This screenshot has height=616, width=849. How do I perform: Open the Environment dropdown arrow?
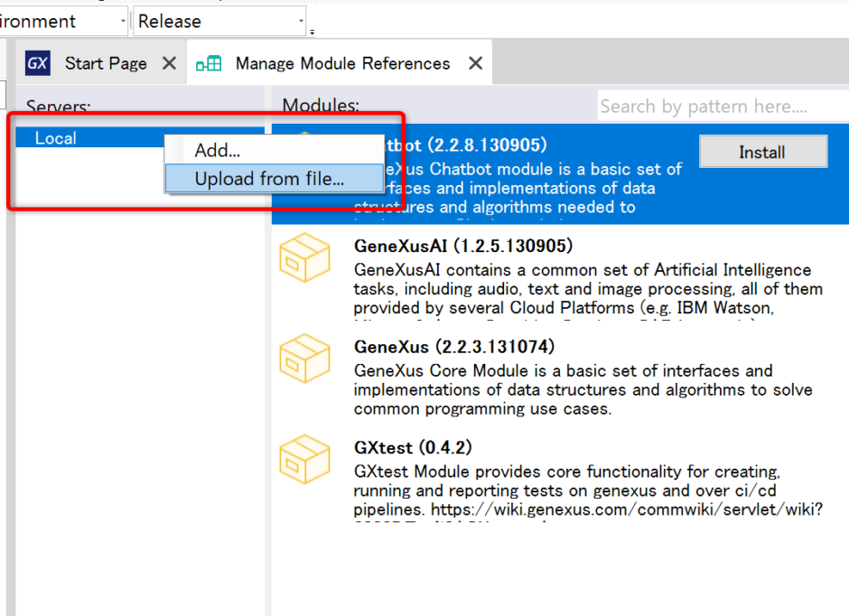pos(122,21)
